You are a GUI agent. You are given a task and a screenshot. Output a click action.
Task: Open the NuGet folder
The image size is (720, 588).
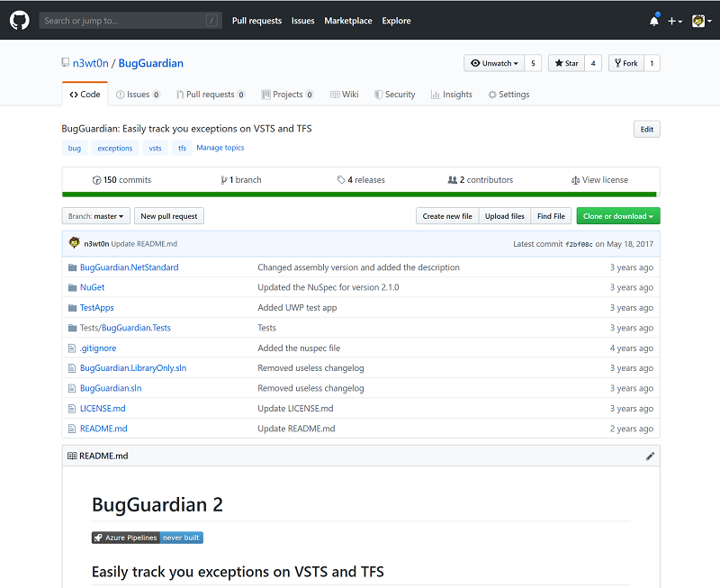point(92,287)
